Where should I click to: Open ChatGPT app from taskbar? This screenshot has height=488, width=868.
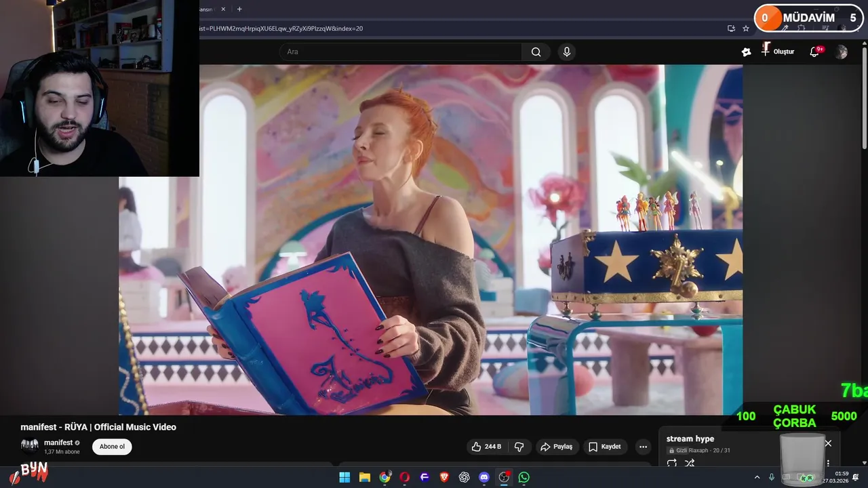464,477
